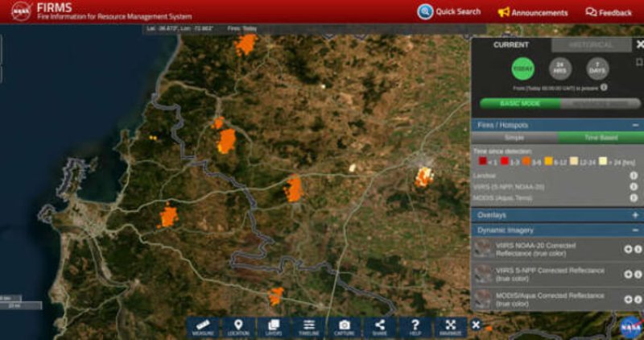Click the VIIRS (S-NPP, NOAA-20) layer label
Image resolution: width=644 pixels, height=340 pixels.
509,187
